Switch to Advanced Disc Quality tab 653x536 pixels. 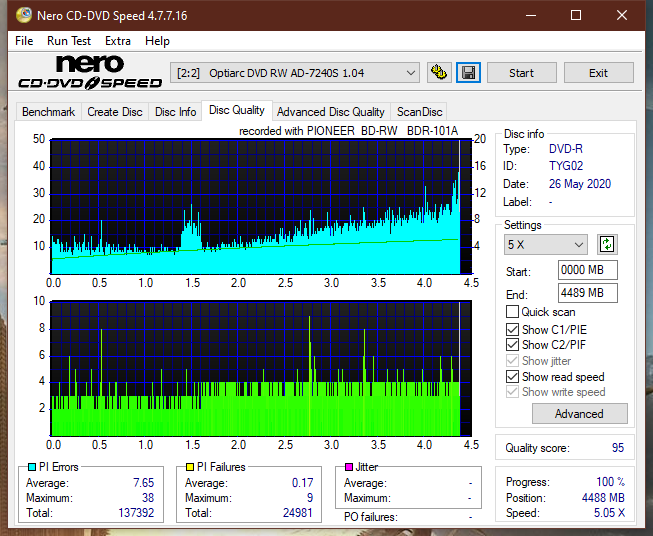tap(331, 112)
